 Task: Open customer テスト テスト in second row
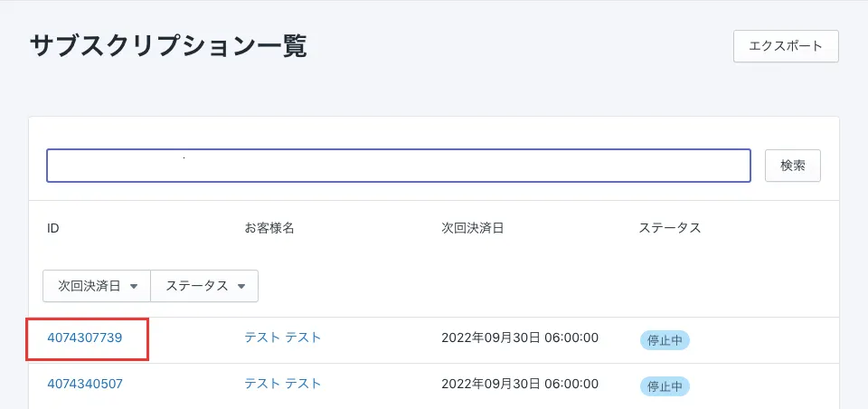point(282,384)
